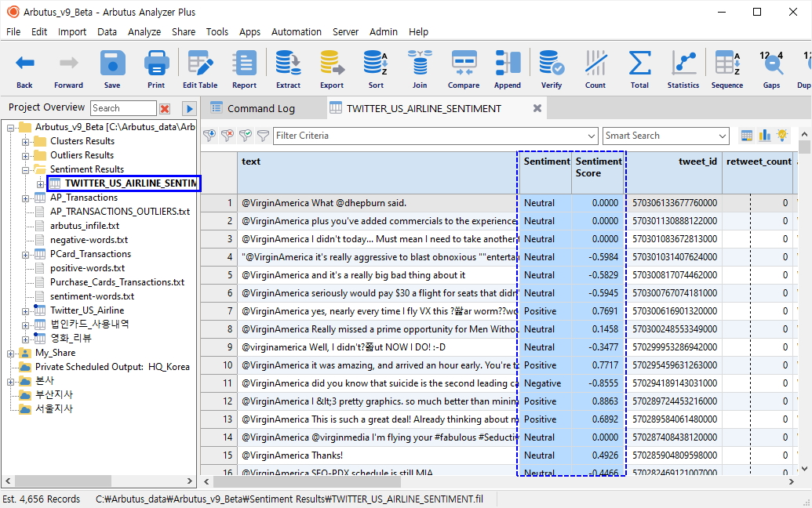Viewport: 812px width, 508px height.
Task: Open the Smart Search dropdown arrow
Action: [x=723, y=136]
